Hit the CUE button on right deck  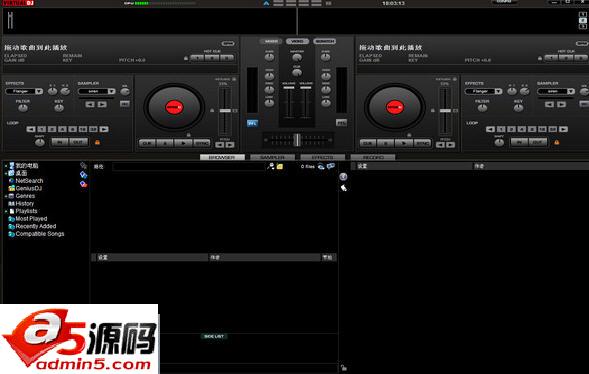pyautogui.click(x=368, y=143)
